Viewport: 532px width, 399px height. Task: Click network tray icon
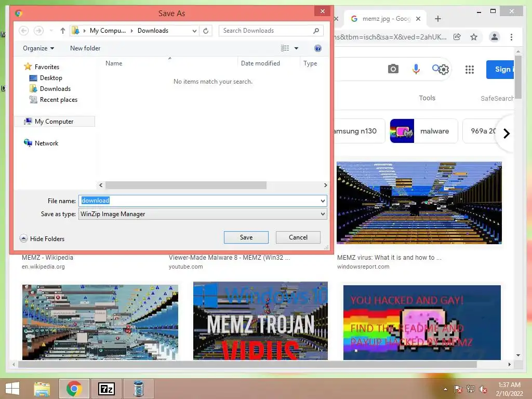tap(471, 389)
